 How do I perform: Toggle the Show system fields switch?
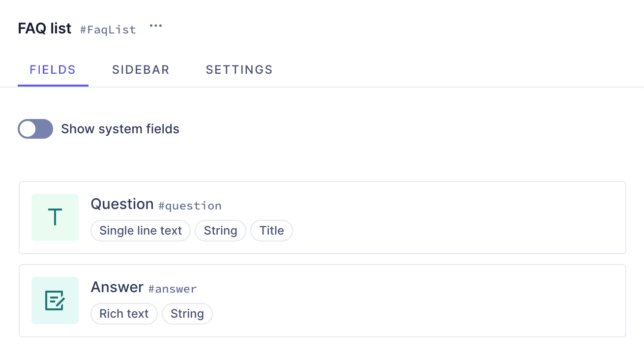pyautogui.click(x=35, y=129)
